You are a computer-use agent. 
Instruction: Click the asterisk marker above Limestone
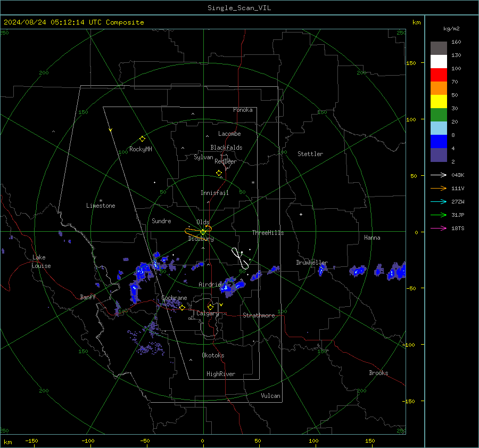pos(101,201)
